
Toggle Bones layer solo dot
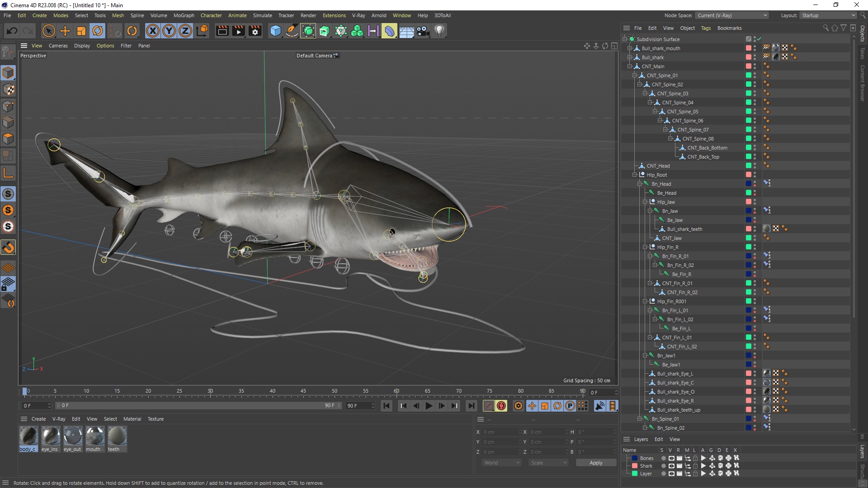[663, 458]
